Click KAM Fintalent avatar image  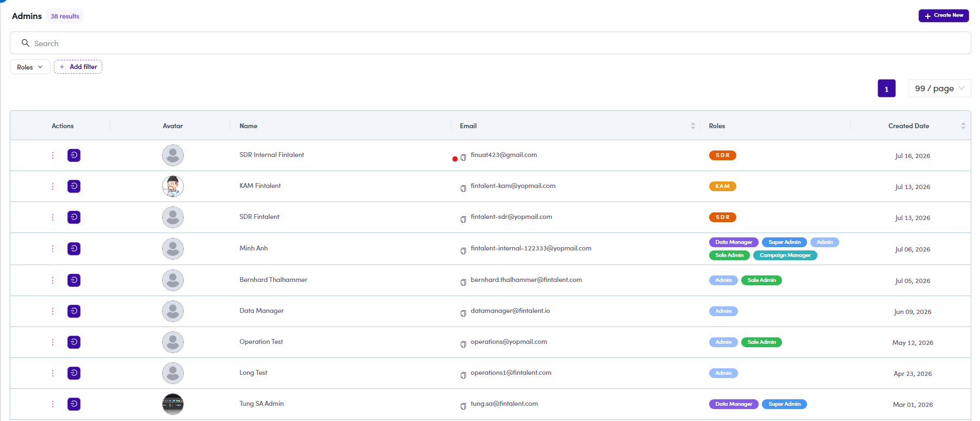tap(173, 186)
